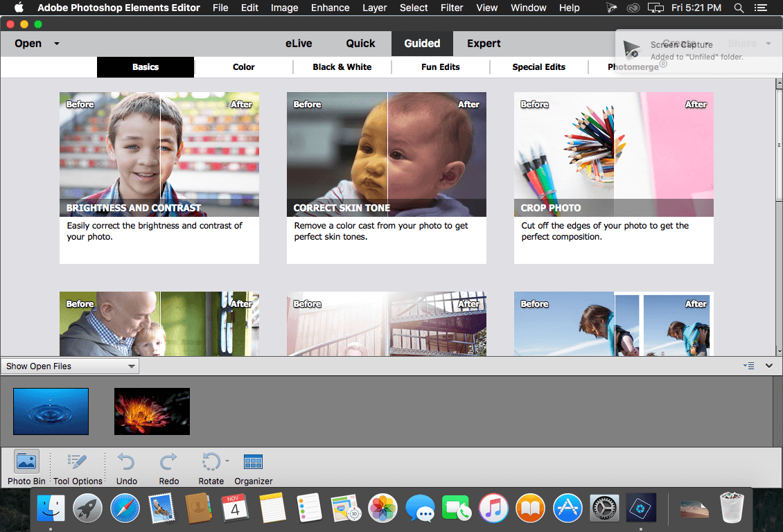Select the Basics category tab
The height and width of the screenshot is (532, 783).
(x=146, y=67)
